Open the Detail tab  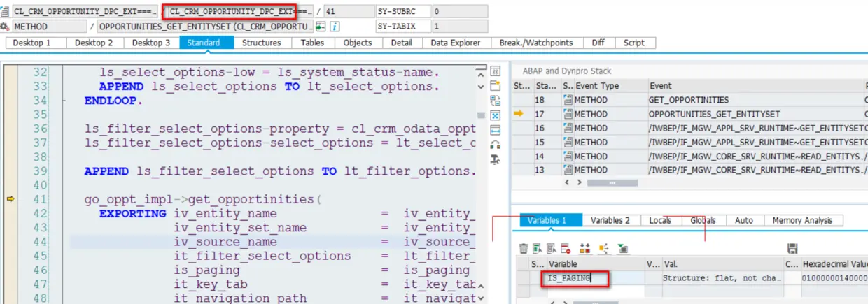(x=401, y=43)
